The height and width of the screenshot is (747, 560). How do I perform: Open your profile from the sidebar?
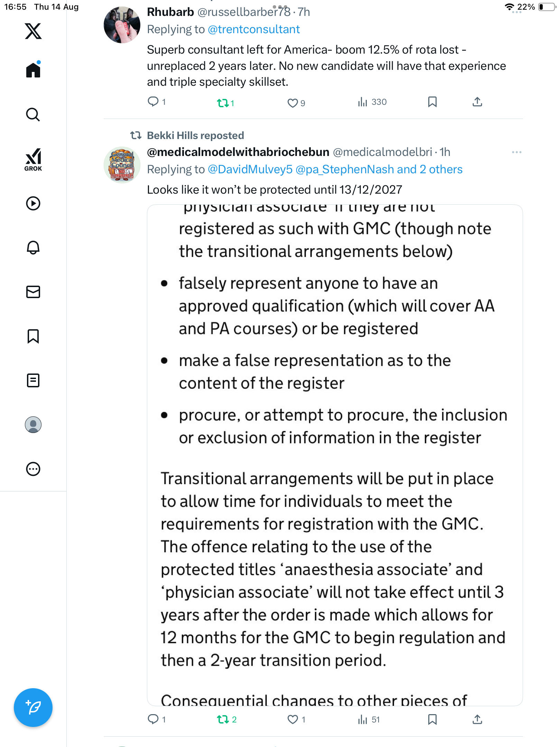[x=33, y=425]
